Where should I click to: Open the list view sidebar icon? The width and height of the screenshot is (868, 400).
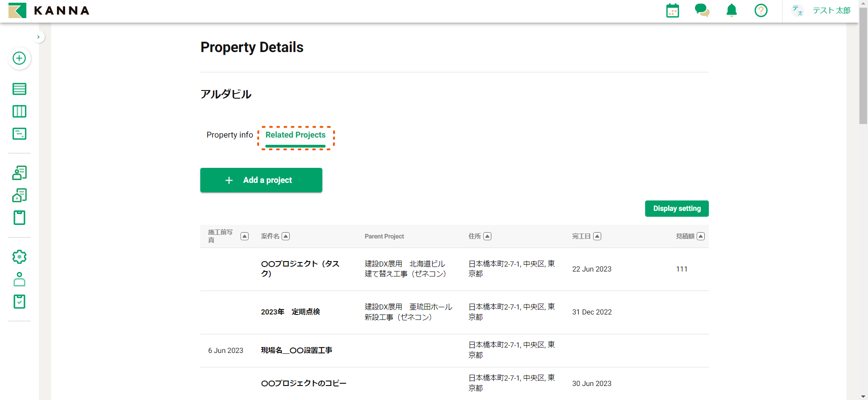tap(19, 89)
